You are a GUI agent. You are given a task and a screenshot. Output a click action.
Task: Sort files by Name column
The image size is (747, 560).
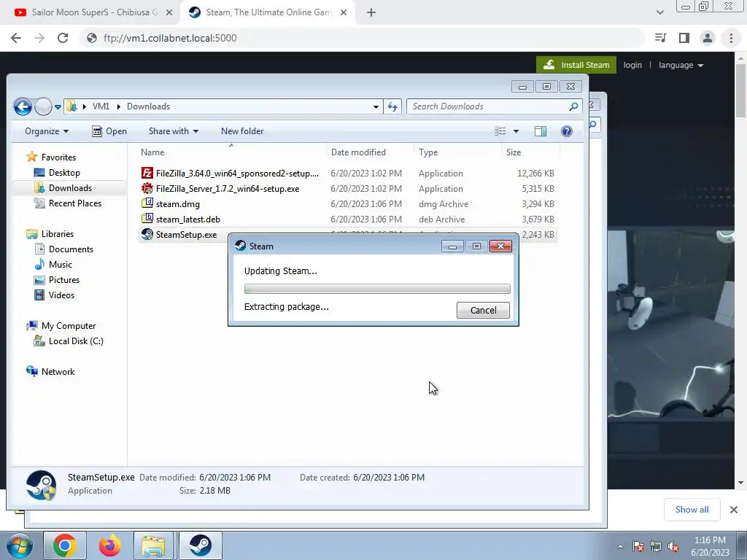tap(231, 152)
